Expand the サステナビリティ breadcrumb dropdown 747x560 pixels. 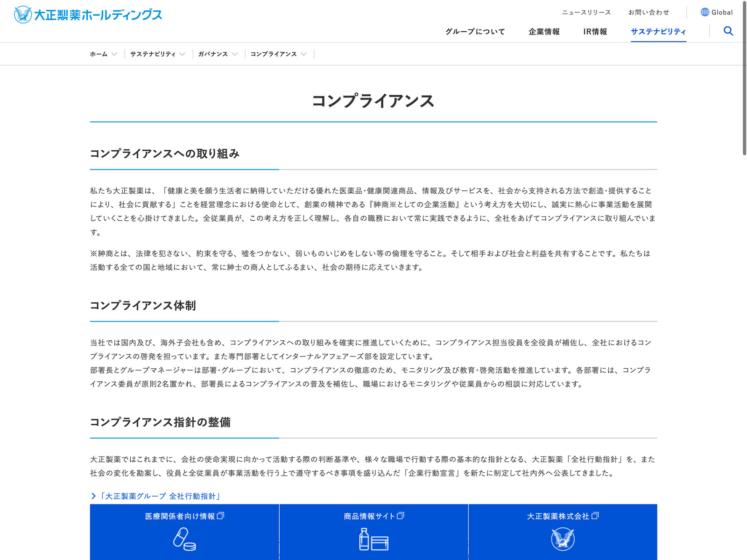pos(182,54)
